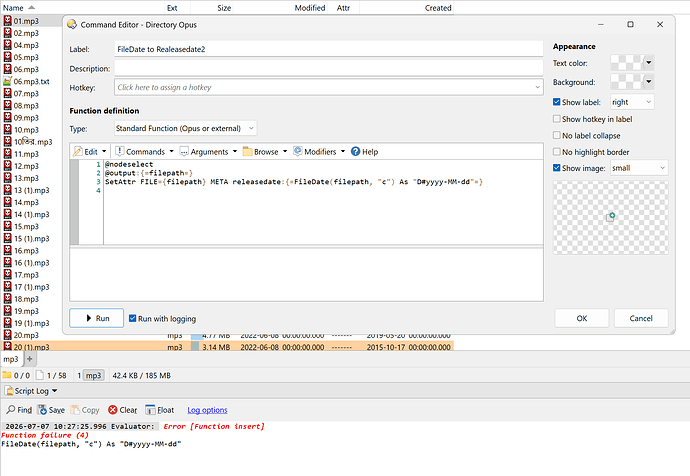Toggle the Show label checkbox
The width and height of the screenshot is (690, 476).
(557, 102)
